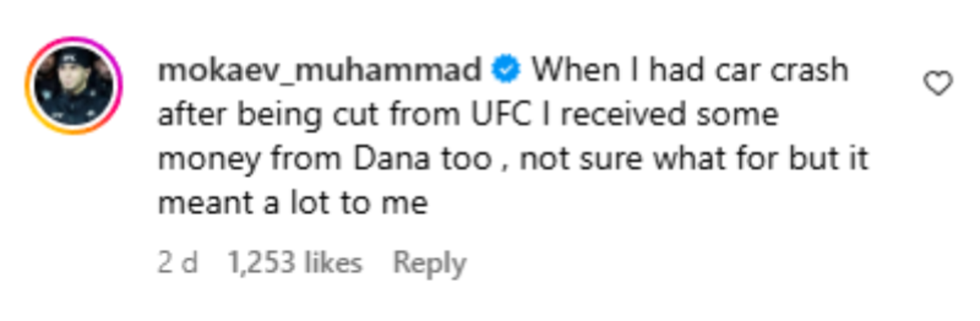The image size is (980, 321).
Task: Click the comment age label '2 d'
Action: point(177,263)
